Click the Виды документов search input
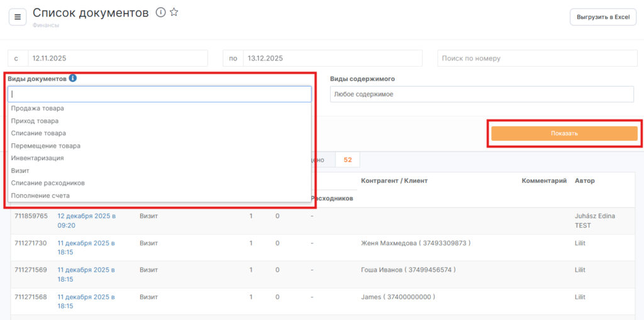The image size is (644, 320). tap(160, 94)
